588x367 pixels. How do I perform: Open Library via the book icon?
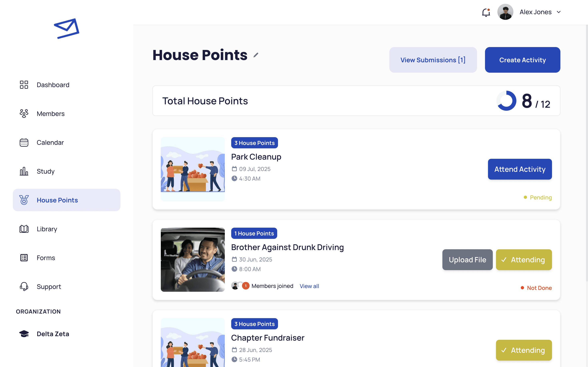[x=24, y=229]
